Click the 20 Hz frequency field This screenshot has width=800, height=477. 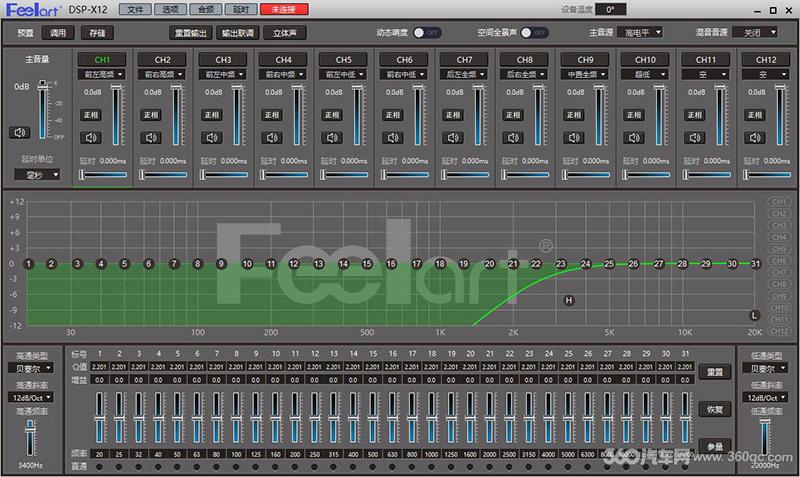click(x=99, y=454)
